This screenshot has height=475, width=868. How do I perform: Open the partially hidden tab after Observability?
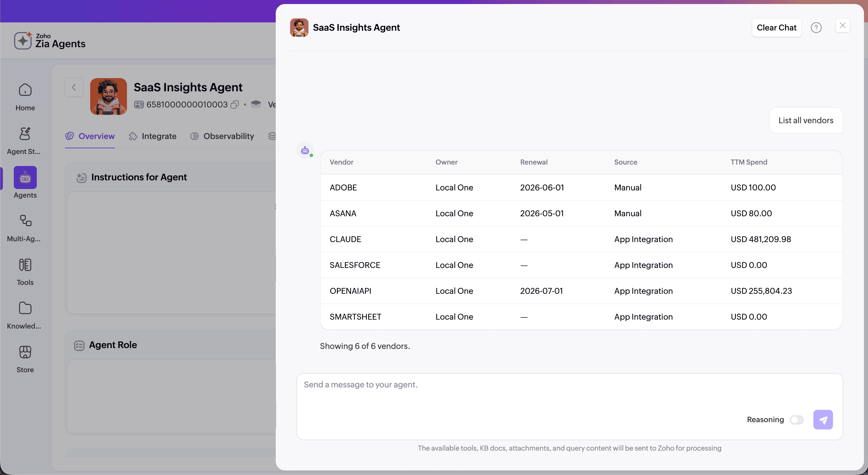(272, 136)
